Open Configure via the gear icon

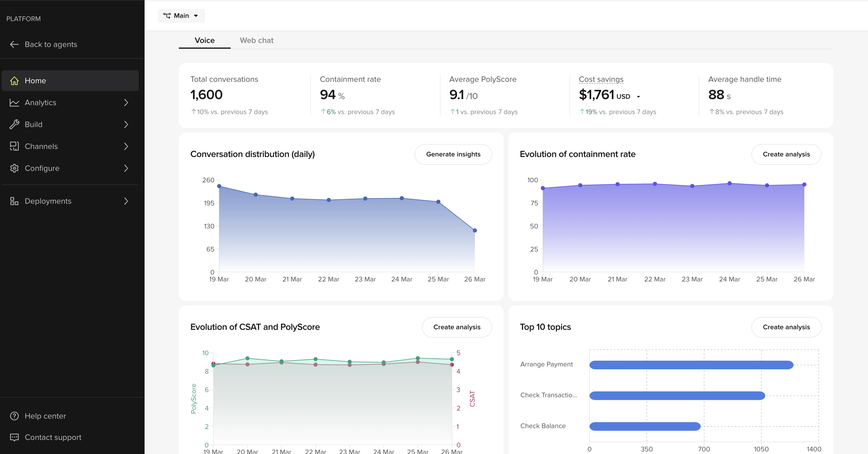tap(14, 168)
